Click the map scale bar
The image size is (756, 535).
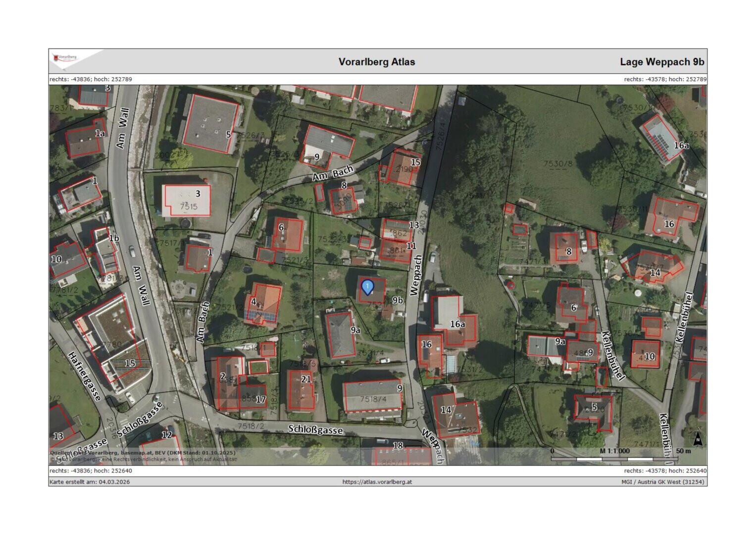tap(614, 459)
